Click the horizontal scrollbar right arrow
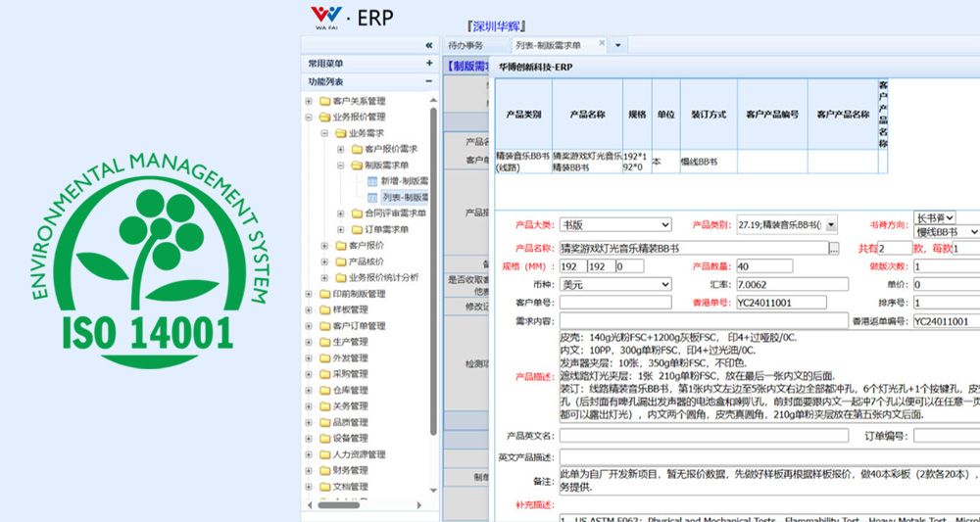The width and height of the screenshot is (980, 522). [420, 504]
